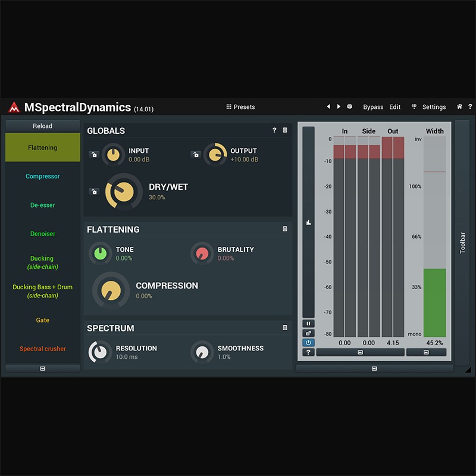476x476 pixels.
Task: Click the Width value 45.2%
Action: [x=435, y=343]
